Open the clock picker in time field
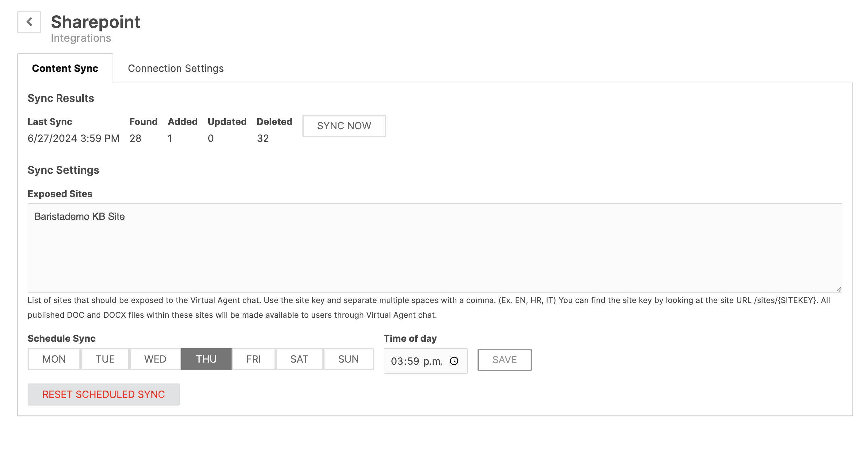The height and width of the screenshot is (455, 868). pos(454,361)
